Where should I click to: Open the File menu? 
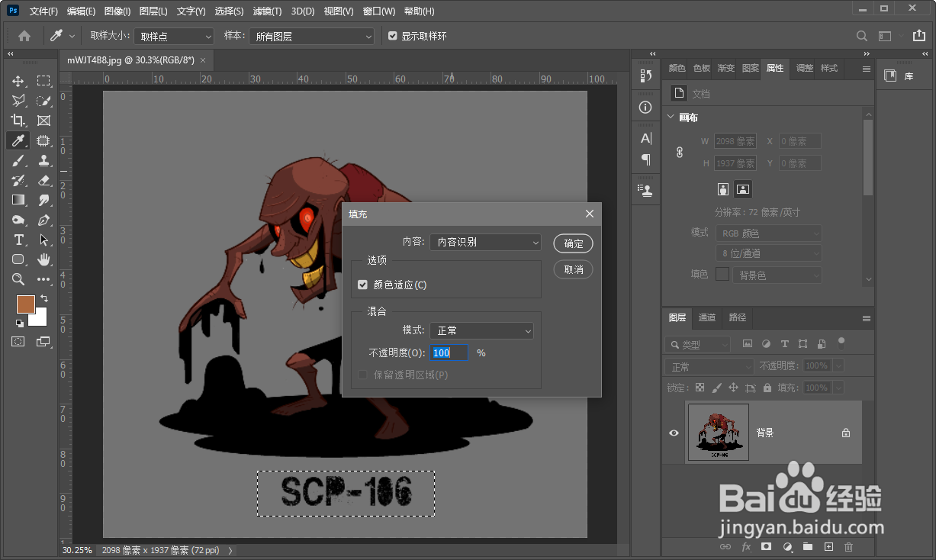pos(43,11)
